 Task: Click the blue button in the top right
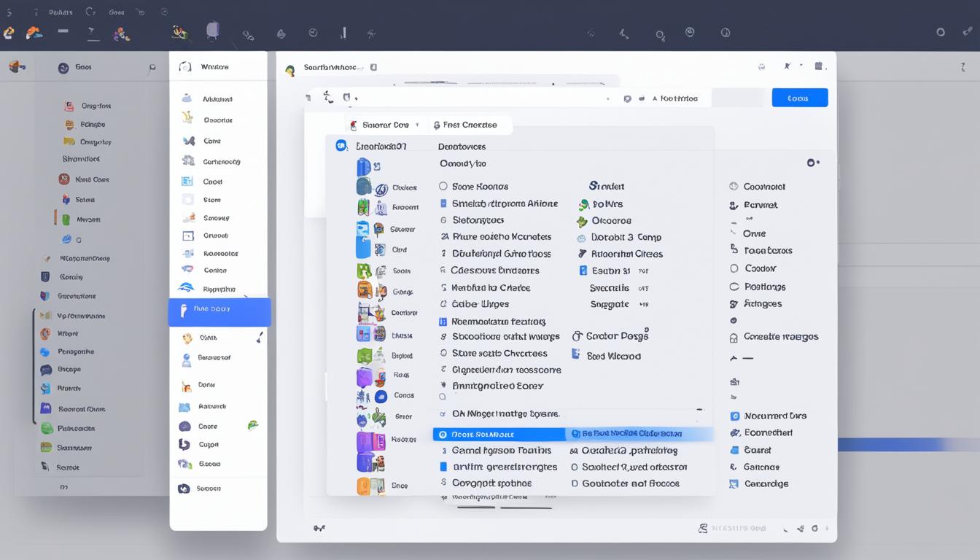pyautogui.click(x=799, y=98)
